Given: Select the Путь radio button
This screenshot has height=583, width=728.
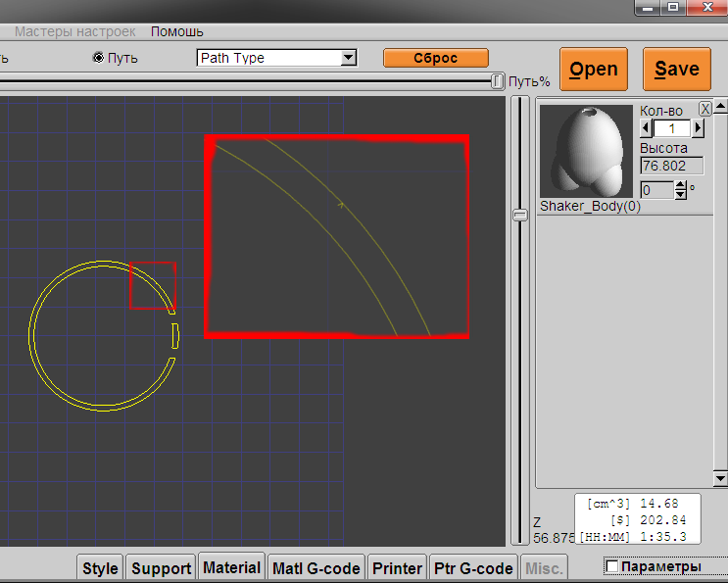Looking at the screenshot, I should (98, 58).
